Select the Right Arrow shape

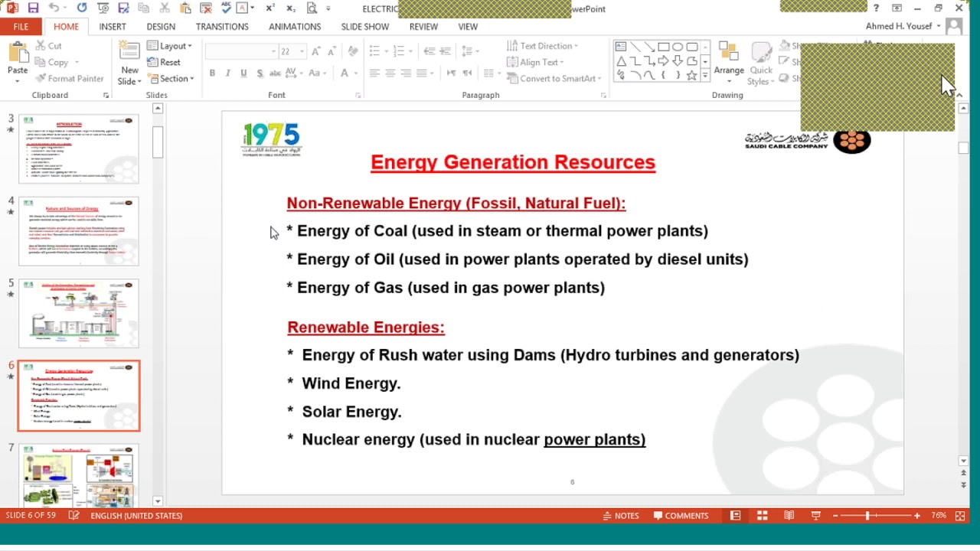click(x=664, y=61)
